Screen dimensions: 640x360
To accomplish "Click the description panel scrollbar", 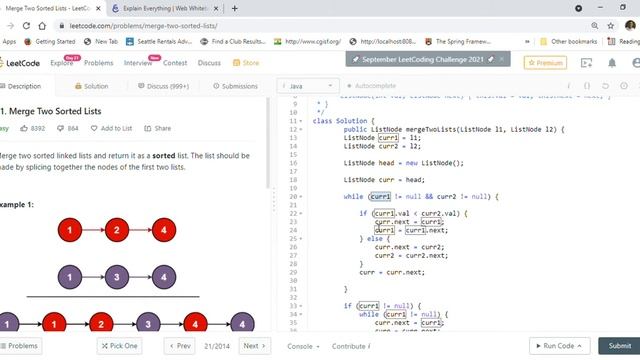I will click(268, 143).
